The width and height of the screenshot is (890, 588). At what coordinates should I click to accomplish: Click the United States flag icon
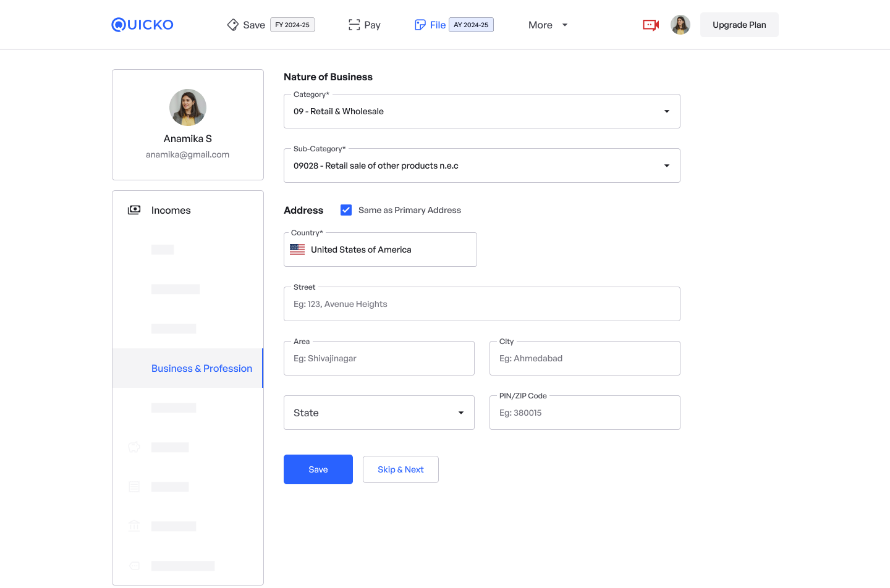[297, 250]
